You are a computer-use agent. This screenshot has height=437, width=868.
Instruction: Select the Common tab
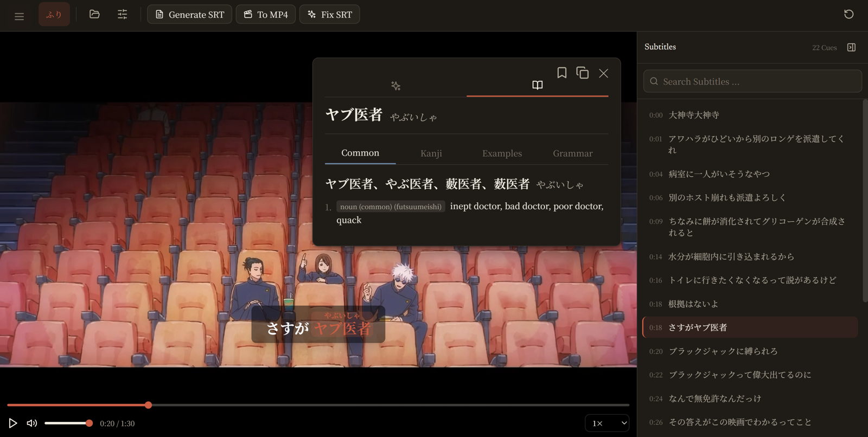pos(360,153)
